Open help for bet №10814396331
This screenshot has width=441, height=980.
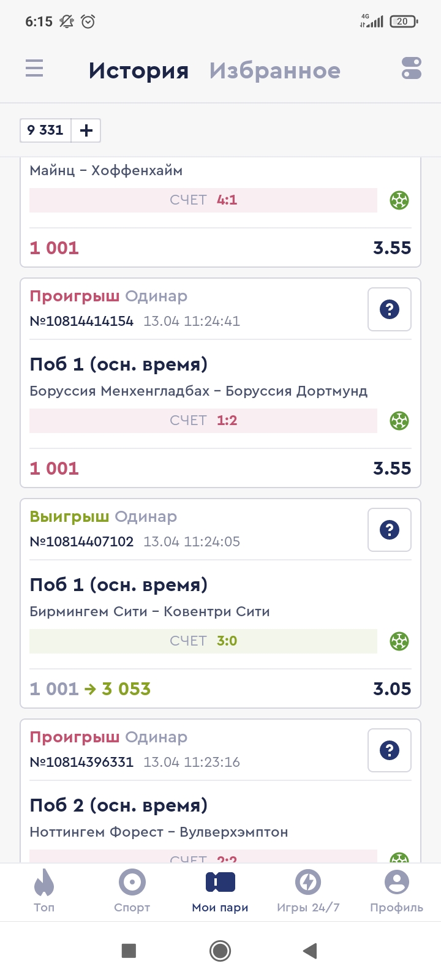(x=390, y=750)
